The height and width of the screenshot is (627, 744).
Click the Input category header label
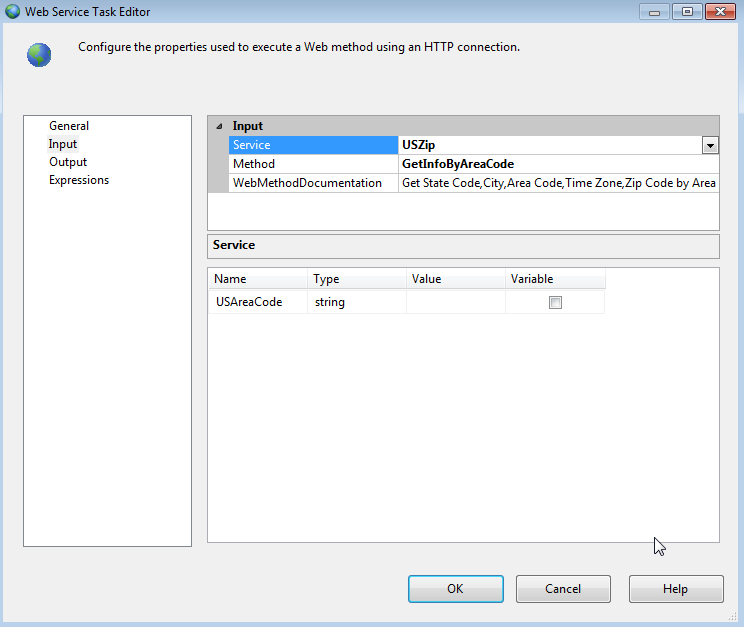[x=248, y=126]
